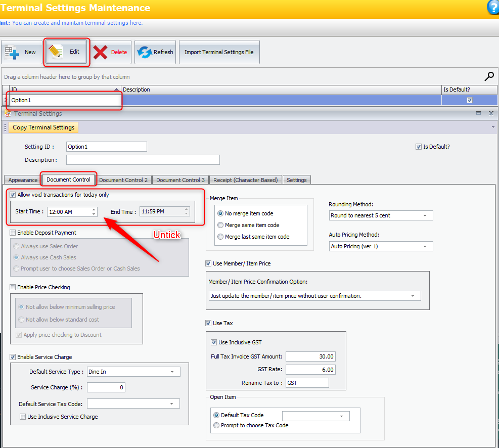The image size is (499, 448).
Task: Select Merge same item code option
Action: click(220, 225)
